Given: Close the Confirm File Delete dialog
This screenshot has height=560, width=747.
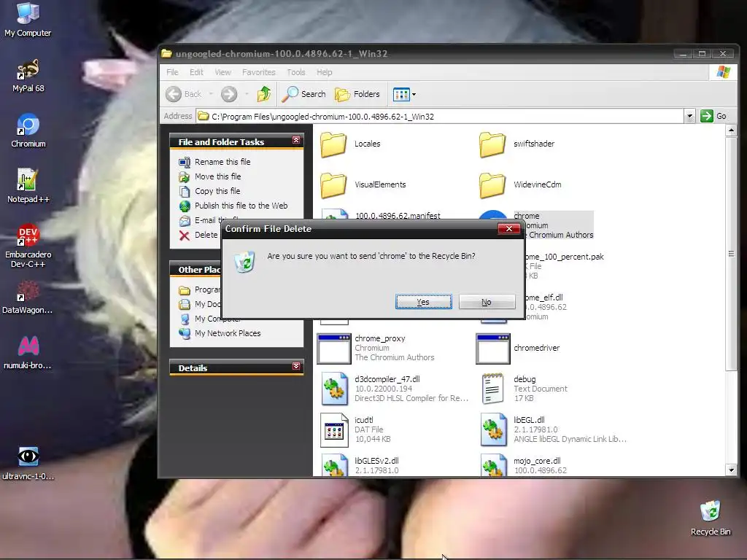Looking at the screenshot, I should pos(508,229).
